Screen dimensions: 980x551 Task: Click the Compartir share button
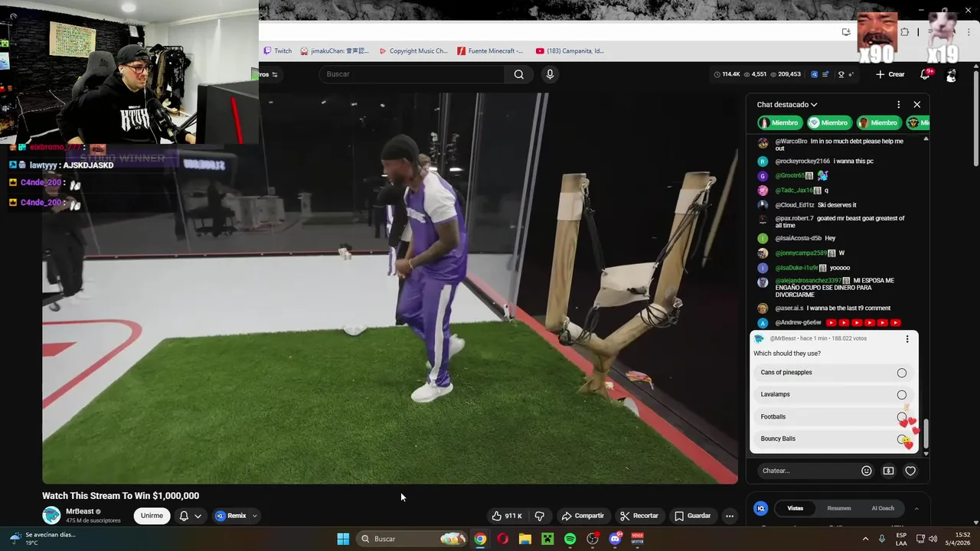pos(583,516)
